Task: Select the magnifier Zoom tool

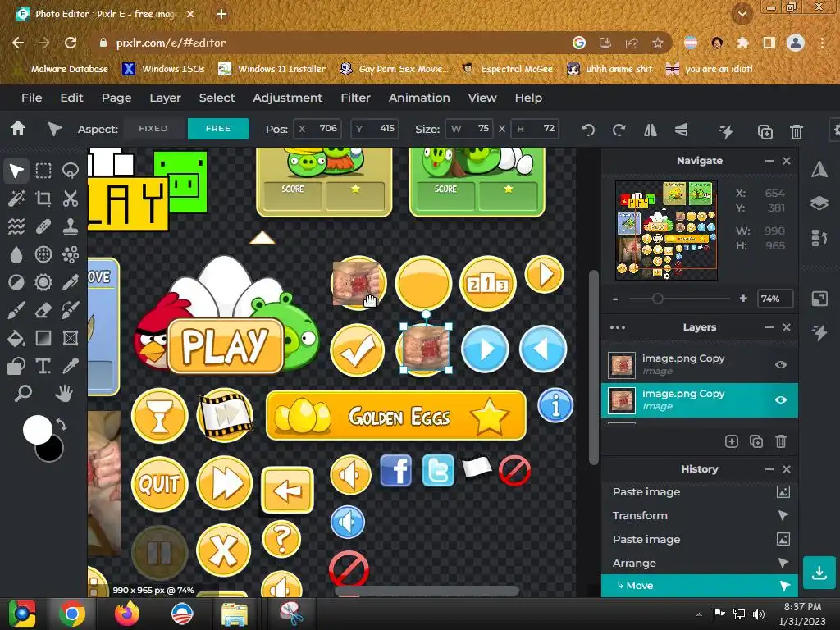Action: click(22, 394)
